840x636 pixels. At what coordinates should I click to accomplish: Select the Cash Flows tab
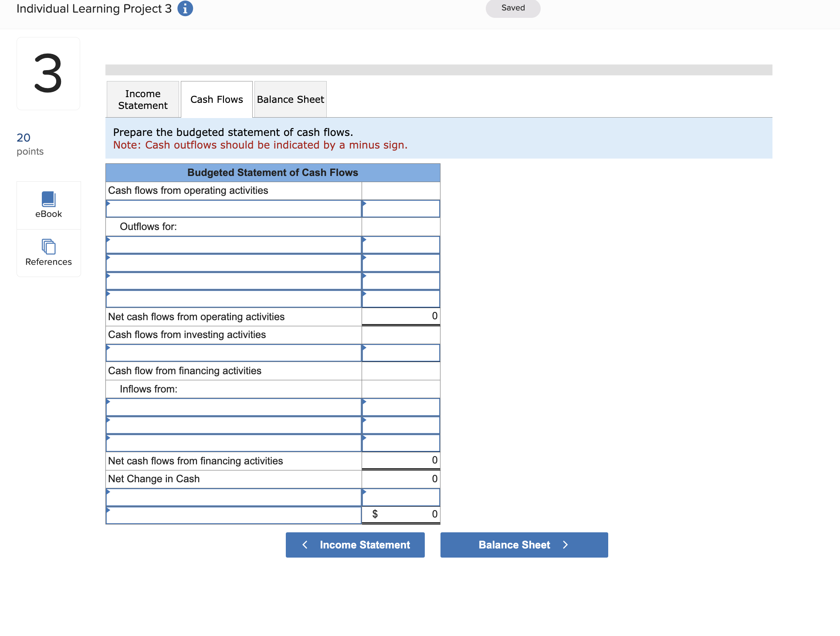pos(216,99)
